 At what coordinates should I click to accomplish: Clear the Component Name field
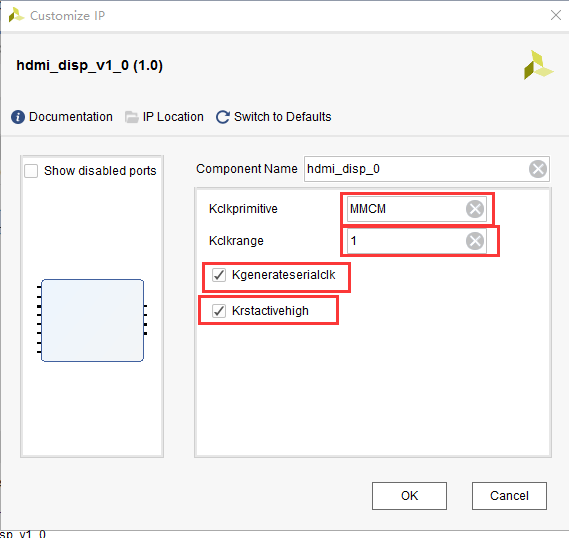click(538, 169)
